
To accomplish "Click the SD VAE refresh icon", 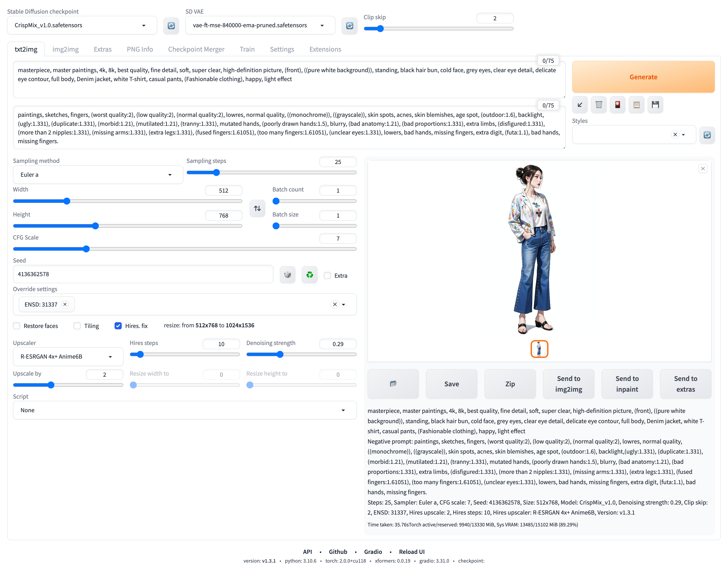I will click(x=349, y=26).
